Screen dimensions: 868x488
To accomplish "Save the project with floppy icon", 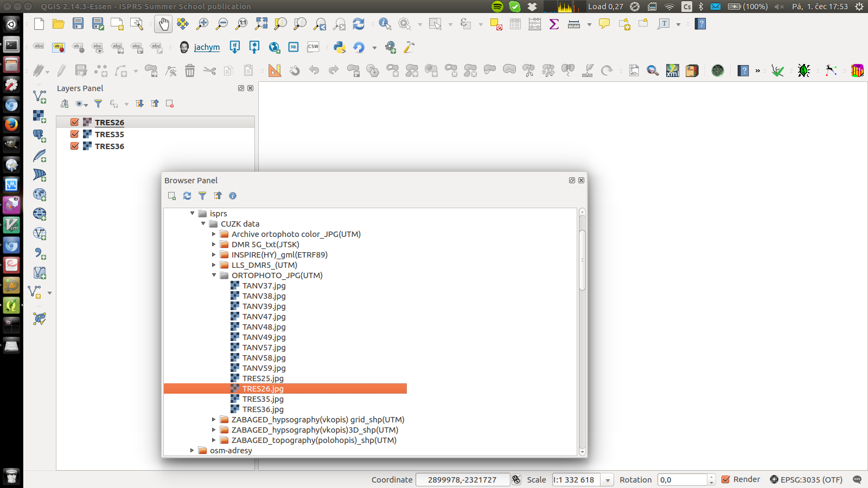I will pos(78,24).
